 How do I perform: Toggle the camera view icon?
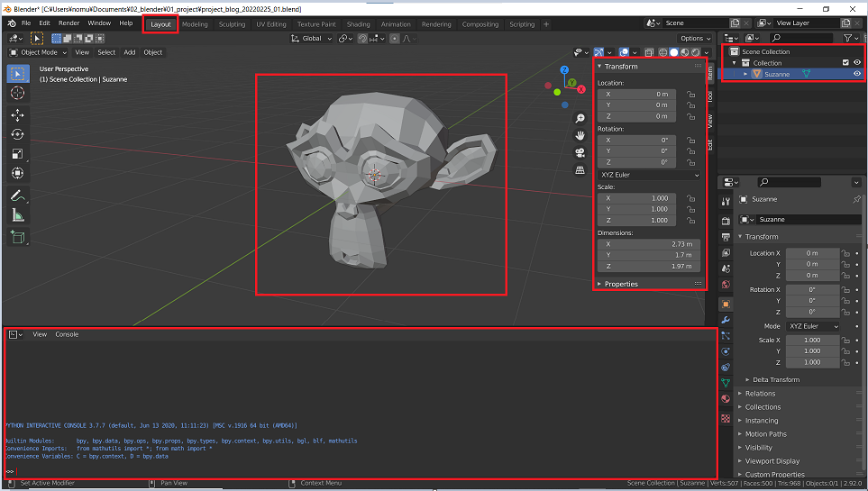tap(580, 153)
